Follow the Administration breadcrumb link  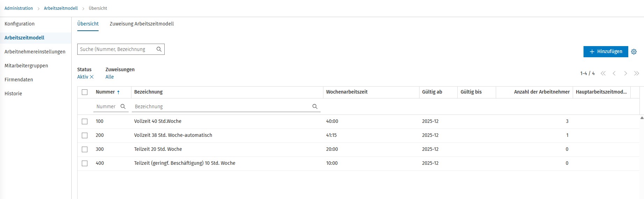(x=19, y=8)
